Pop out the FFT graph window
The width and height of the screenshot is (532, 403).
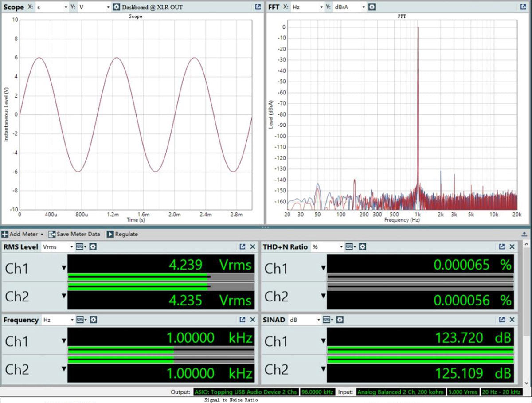(x=523, y=7)
